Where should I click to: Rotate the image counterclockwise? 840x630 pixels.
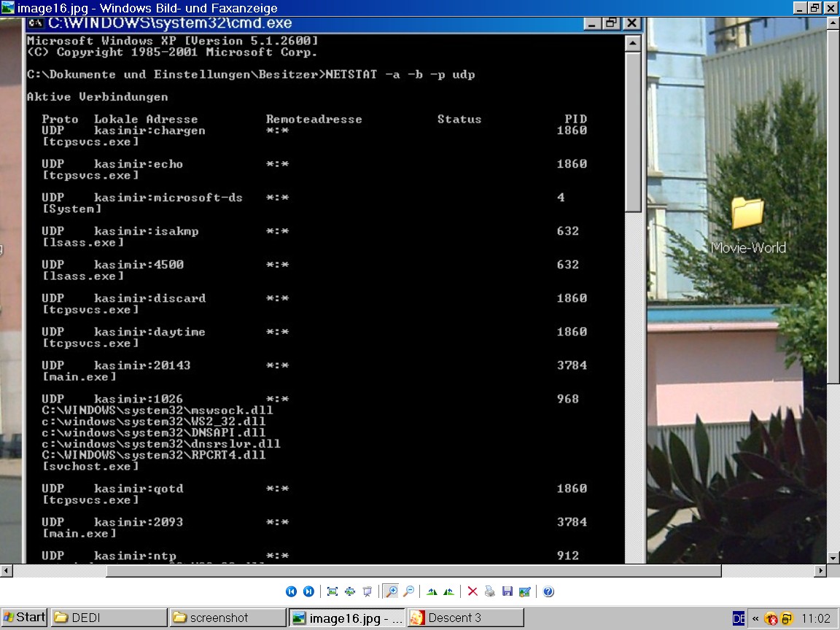pyautogui.click(x=449, y=591)
